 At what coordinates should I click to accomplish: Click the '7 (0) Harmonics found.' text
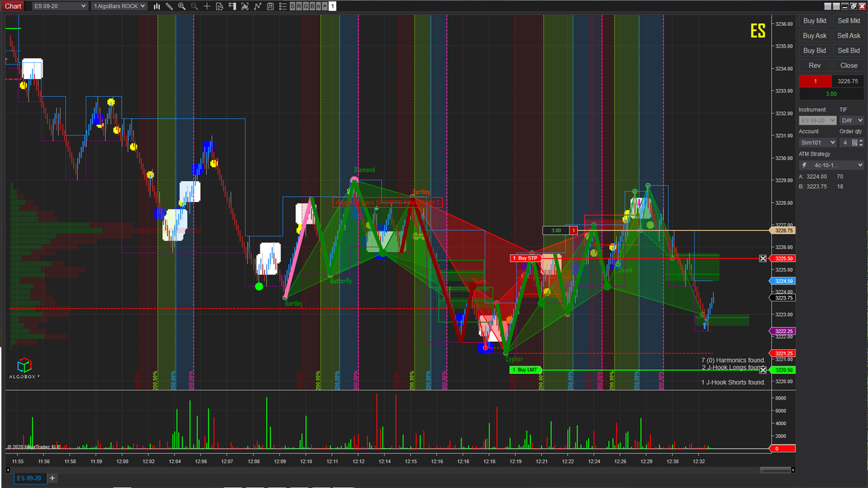tap(733, 360)
